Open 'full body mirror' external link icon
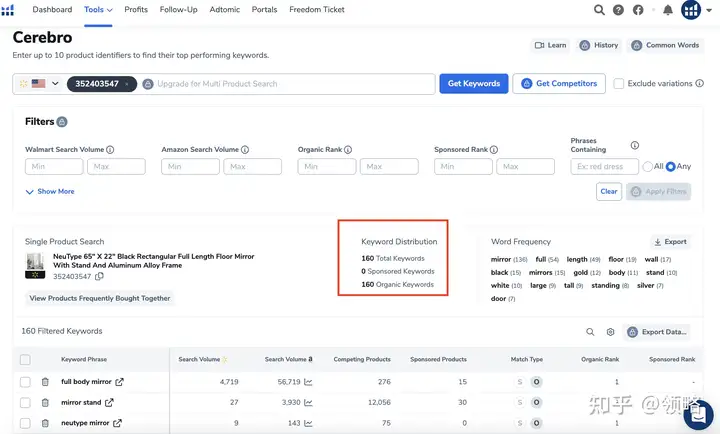This screenshot has width=720, height=434. 119,382
